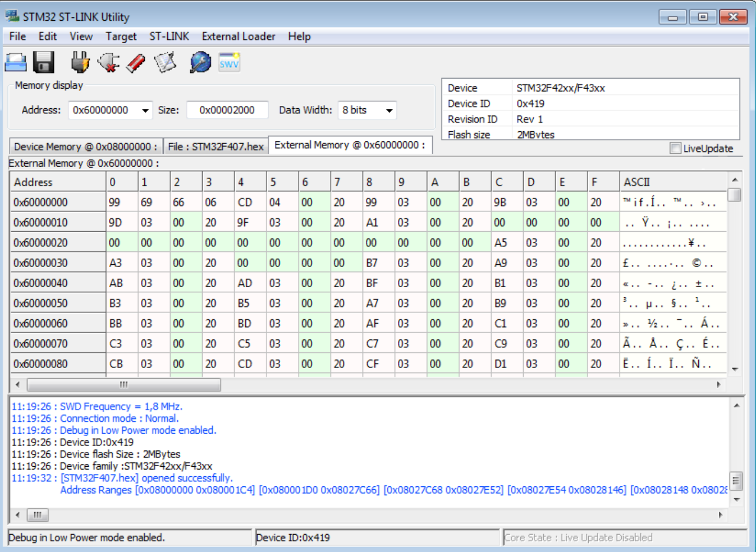The height and width of the screenshot is (552, 756).
Task: Click the Open file toolbar icon
Action: click(16, 62)
